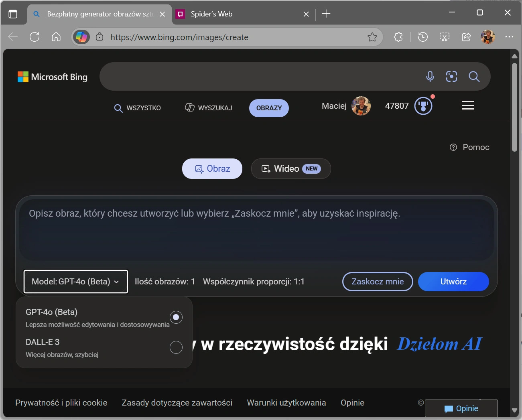
Task: Click the vertical scrollbar thumb
Action: pyautogui.click(x=515, y=107)
